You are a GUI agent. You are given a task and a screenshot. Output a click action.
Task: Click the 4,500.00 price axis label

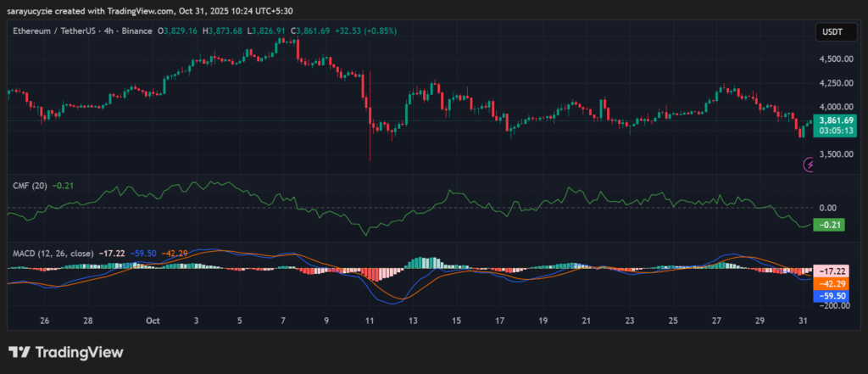click(x=835, y=59)
